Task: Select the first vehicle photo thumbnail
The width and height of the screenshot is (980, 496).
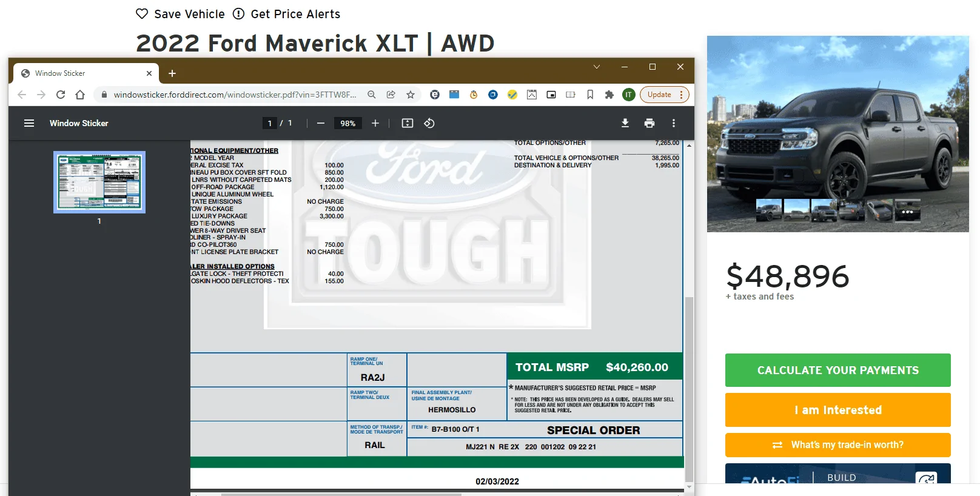Action: (x=768, y=210)
